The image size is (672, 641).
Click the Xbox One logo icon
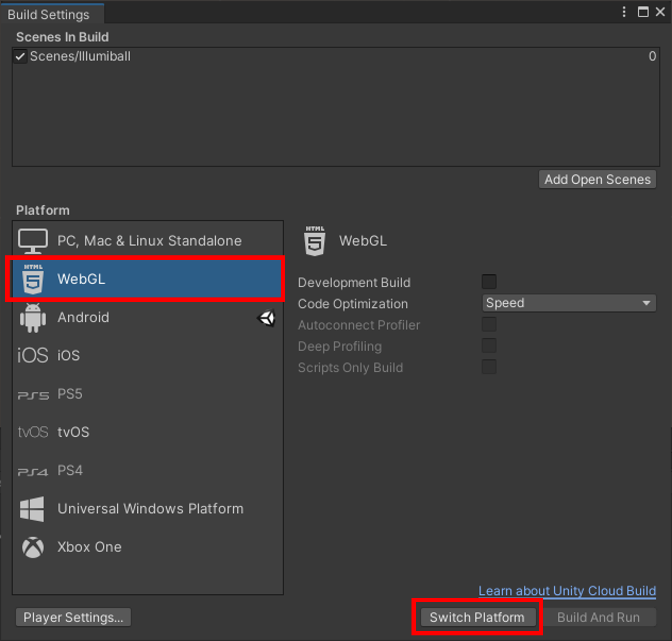(x=33, y=547)
